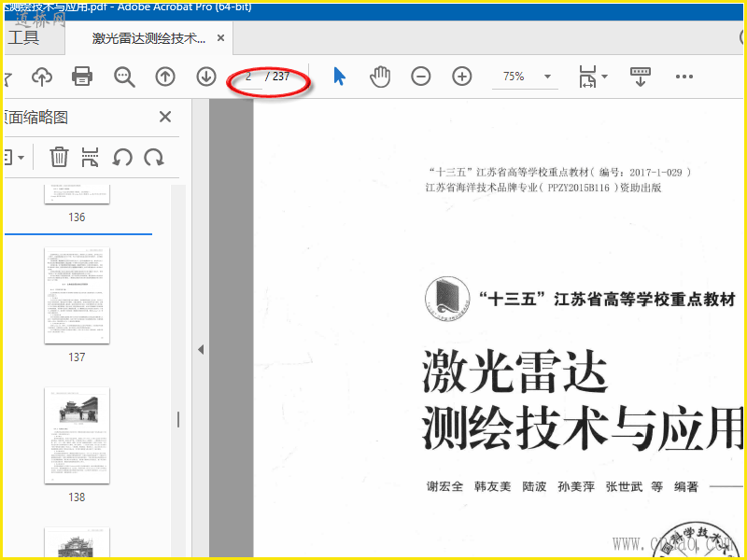Select the 激光雷达测绘技术... document tab
747x560 pixels.
pyautogui.click(x=148, y=38)
